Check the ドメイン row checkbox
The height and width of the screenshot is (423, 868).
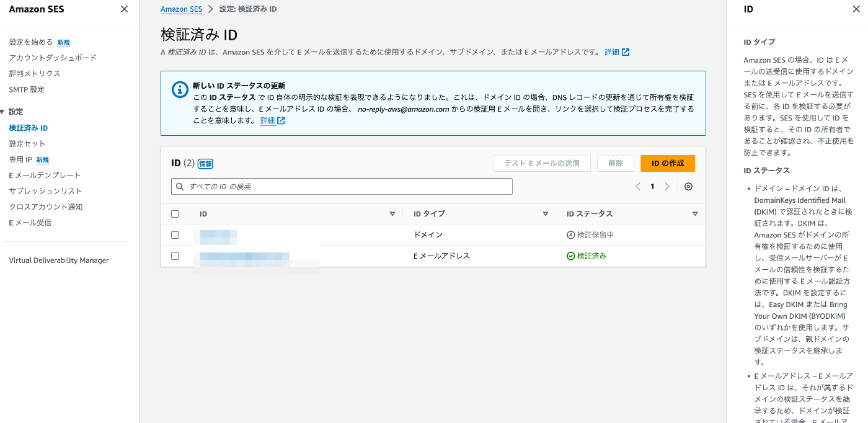175,235
